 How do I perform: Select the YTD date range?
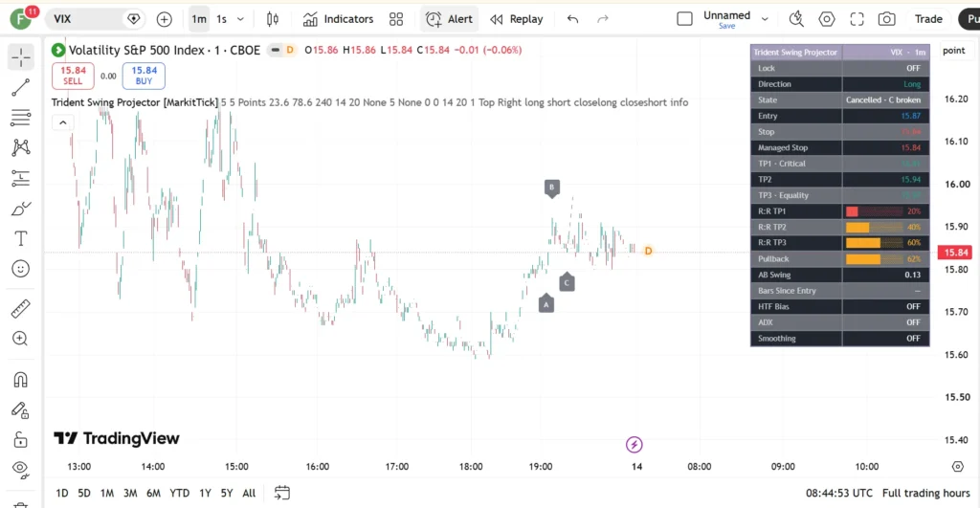(179, 493)
